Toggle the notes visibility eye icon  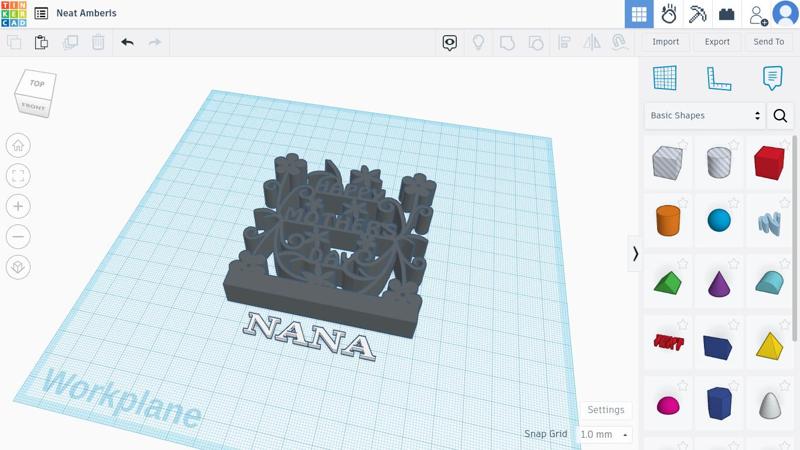[449, 43]
